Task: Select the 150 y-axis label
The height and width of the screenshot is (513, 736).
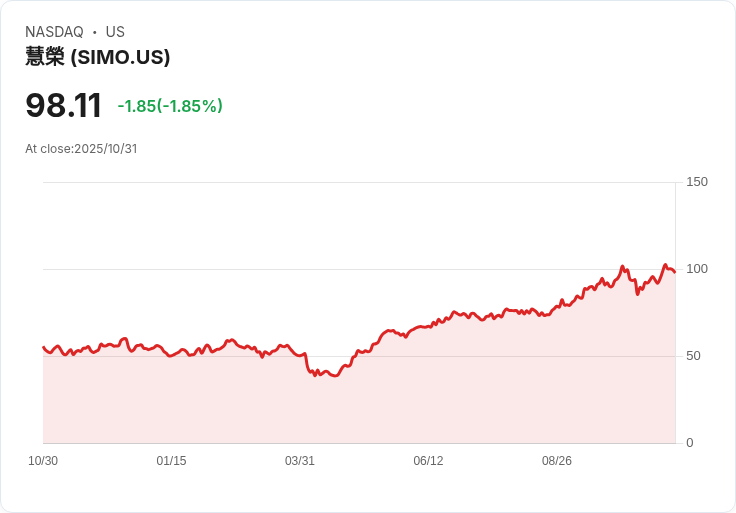Action: [x=697, y=182]
